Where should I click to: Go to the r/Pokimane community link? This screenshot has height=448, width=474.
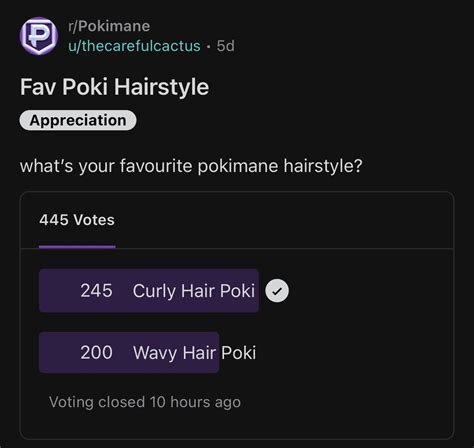109,26
